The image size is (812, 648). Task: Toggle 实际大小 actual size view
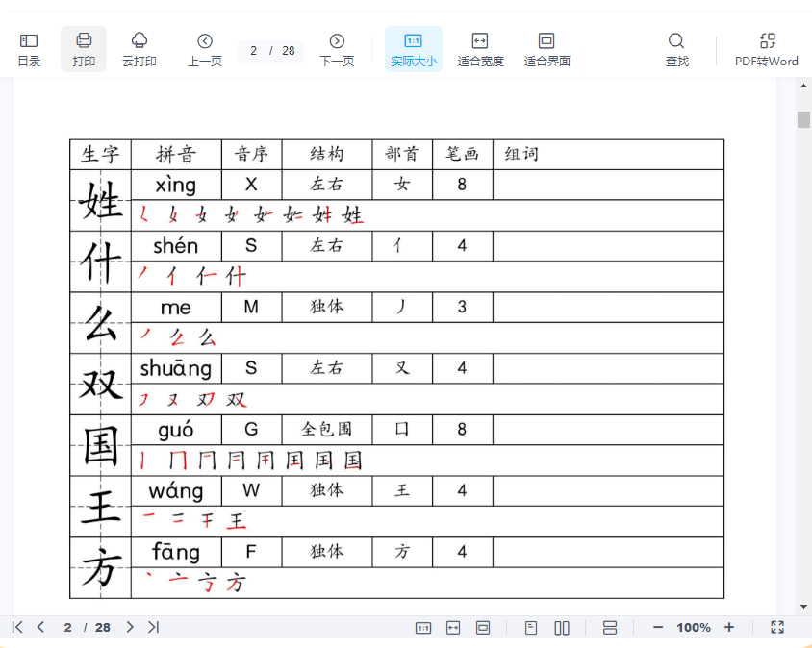coord(413,49)
